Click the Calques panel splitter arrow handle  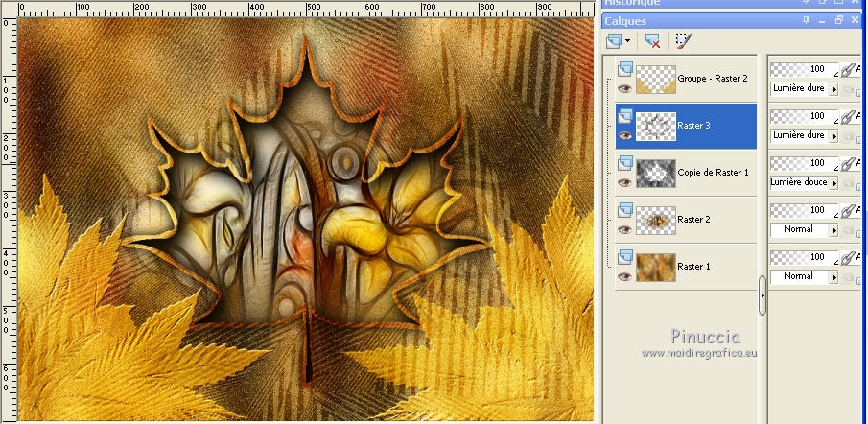[762, 295]
